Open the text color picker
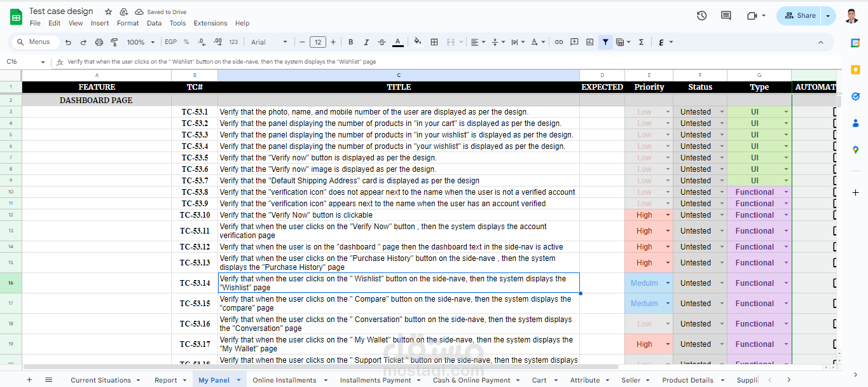The width and height of the screenshot is (868, 387). coord(397,42)
